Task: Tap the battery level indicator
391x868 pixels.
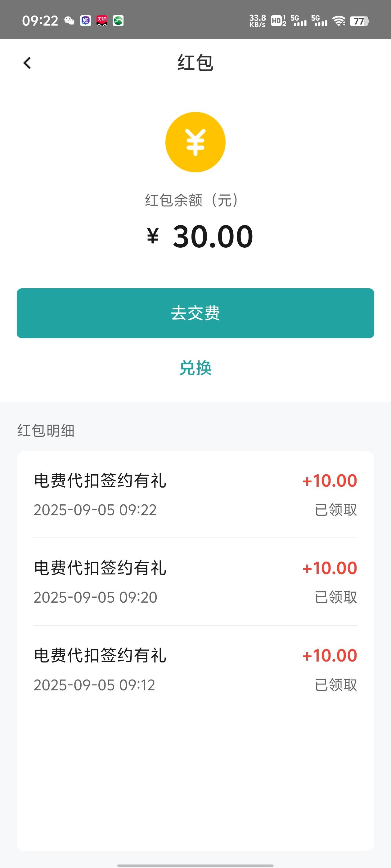Action: 360,21
